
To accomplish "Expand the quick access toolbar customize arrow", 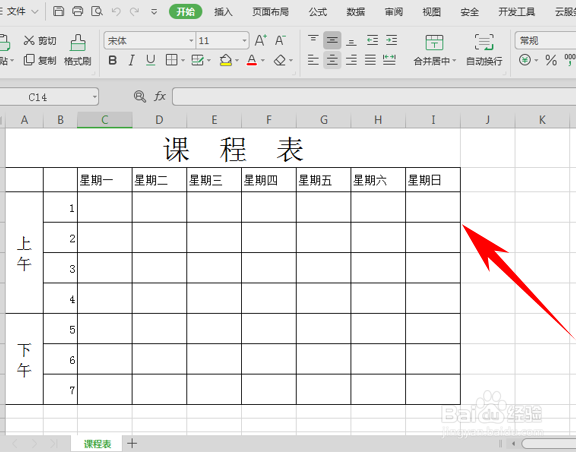I will coord(154,12).
